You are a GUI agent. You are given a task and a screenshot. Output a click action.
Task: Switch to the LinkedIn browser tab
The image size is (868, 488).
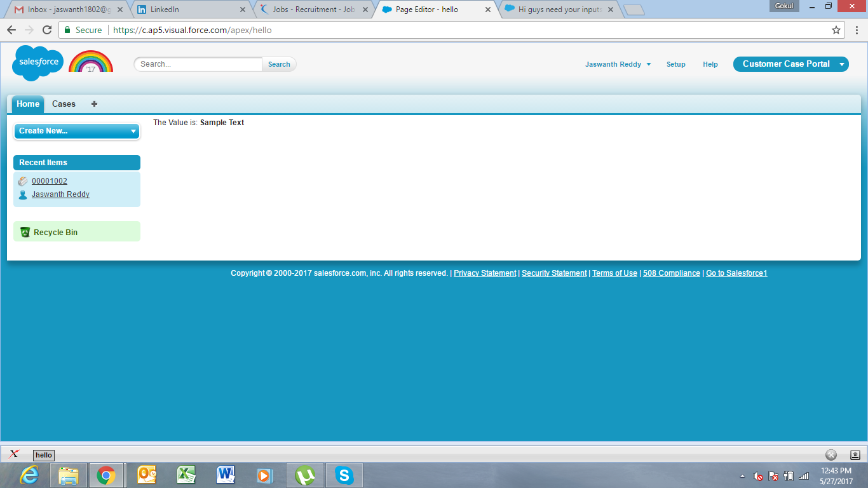coord(191,10)
